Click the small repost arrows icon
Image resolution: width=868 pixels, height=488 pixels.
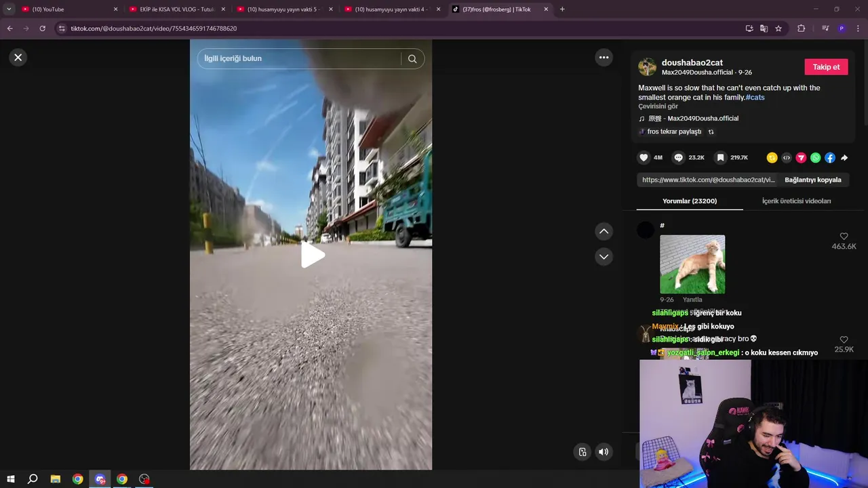(x=711, y=132)
